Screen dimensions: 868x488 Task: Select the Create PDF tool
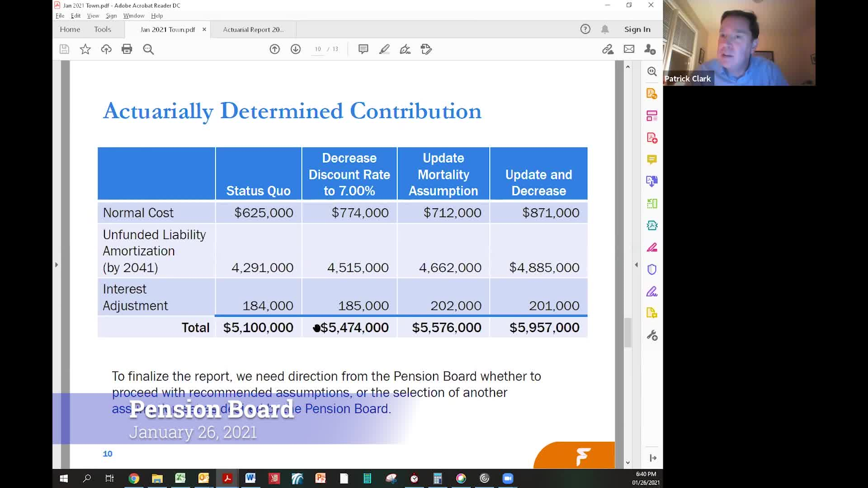(x=651, y=138)
